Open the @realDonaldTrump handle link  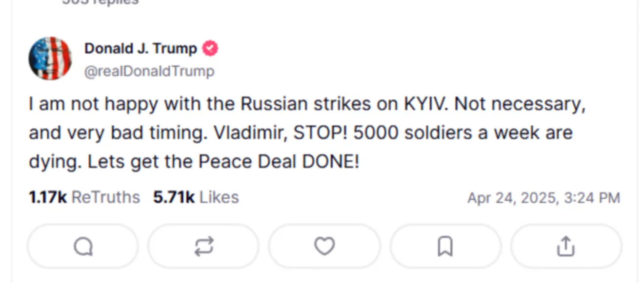[149, 72]
